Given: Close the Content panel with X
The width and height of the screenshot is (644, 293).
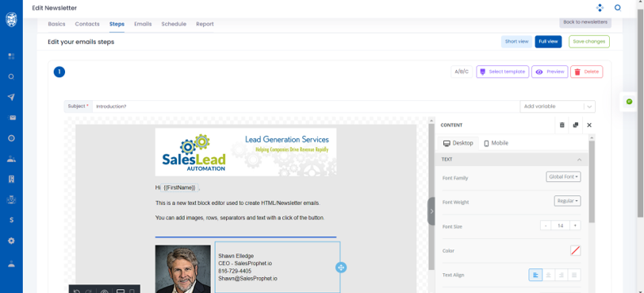Looking at the screenshot, I should [589, 125].
